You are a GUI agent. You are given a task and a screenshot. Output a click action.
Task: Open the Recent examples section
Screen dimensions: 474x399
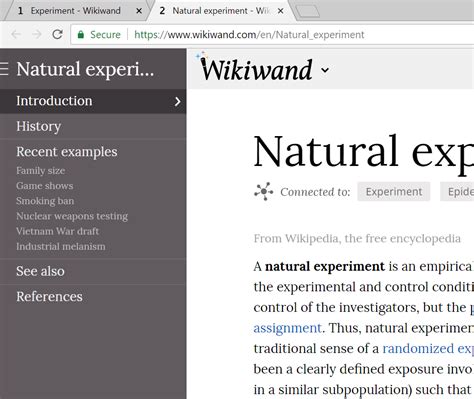pos(67,152)
